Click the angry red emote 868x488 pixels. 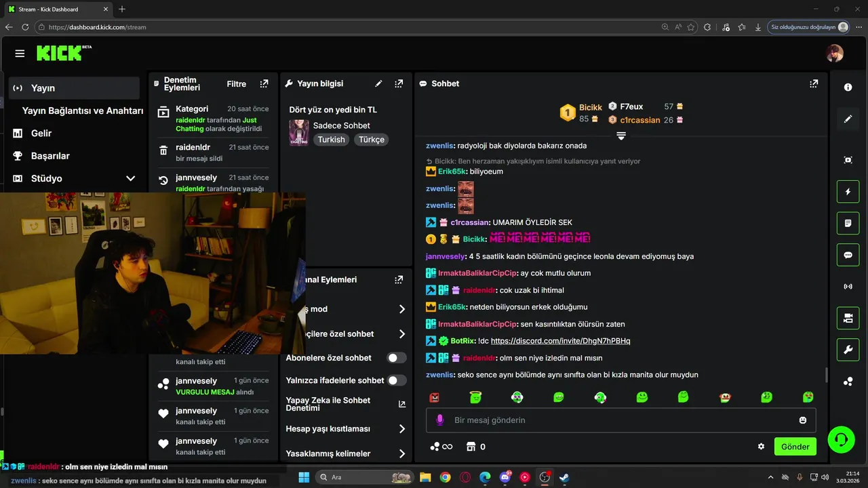(435, 397)
